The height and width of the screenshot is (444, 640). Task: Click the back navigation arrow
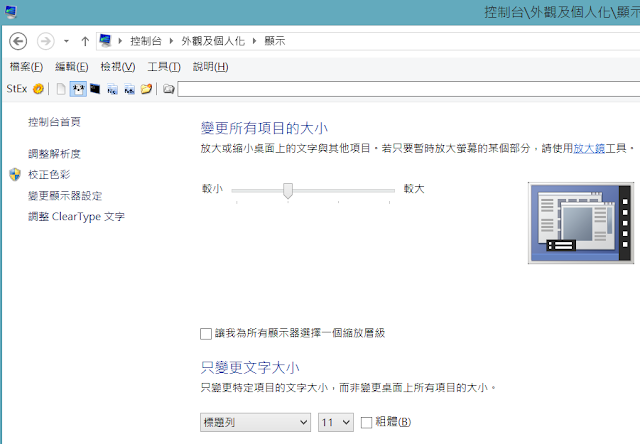17,41
